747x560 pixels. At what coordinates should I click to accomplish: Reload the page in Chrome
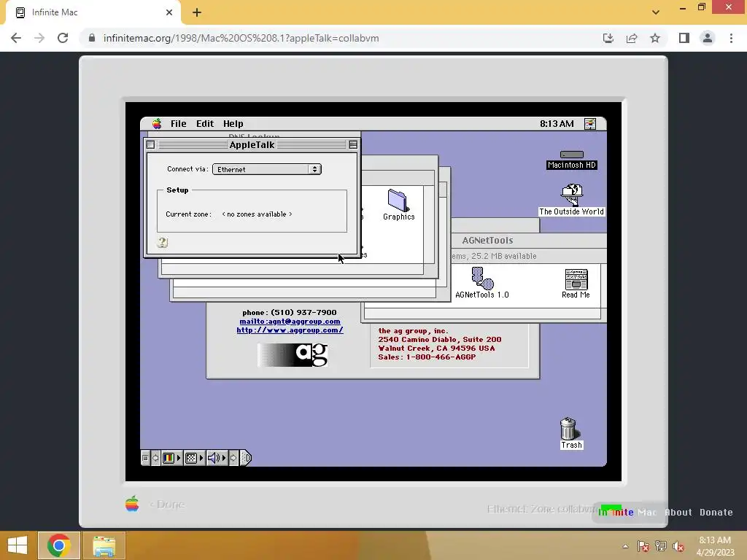[x=63, y=38]
